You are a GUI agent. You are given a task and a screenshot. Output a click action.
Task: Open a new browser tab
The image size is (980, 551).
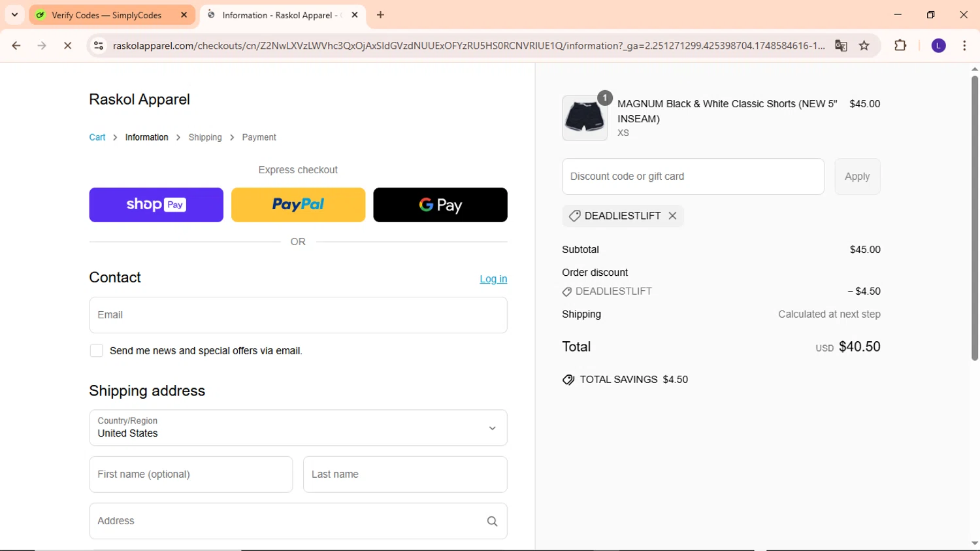tap(381, 15)
